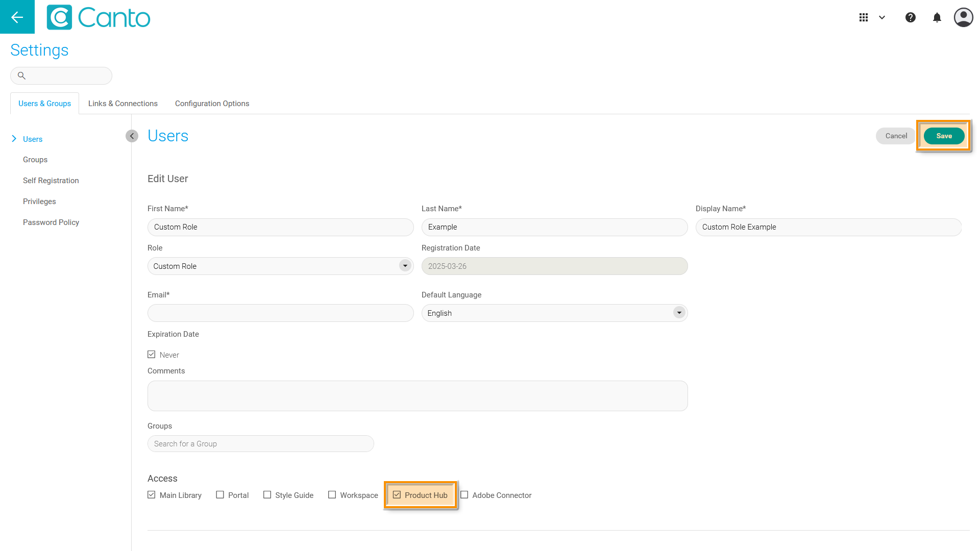Select Users in the sidebar
The height and width of the screenshot is (551, 980).
coord(33,139)
